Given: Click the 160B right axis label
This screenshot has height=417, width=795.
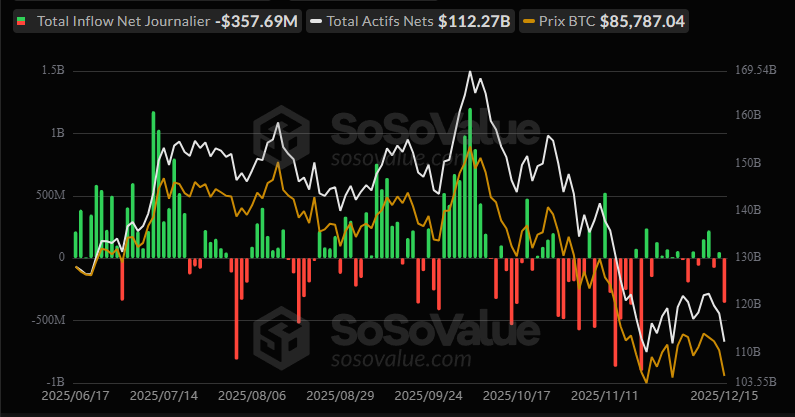Looking at the screenshot, I should 748,115.
